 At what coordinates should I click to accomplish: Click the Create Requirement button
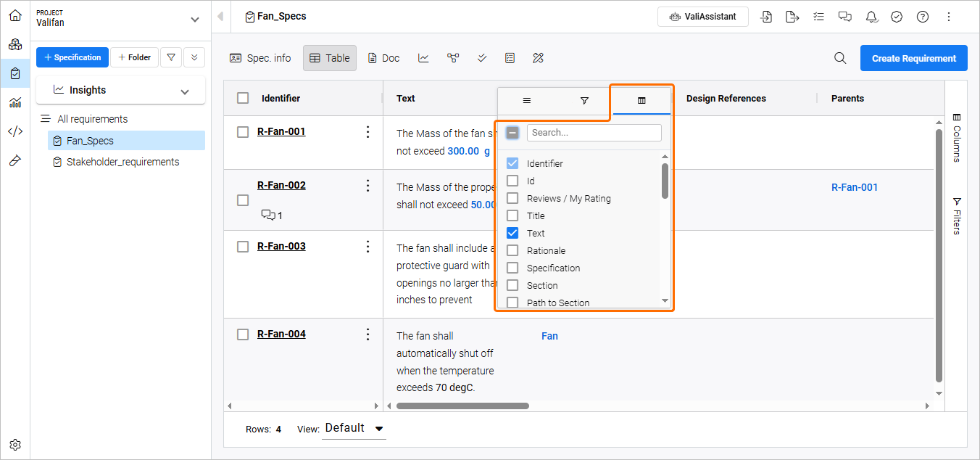[913, 58]
